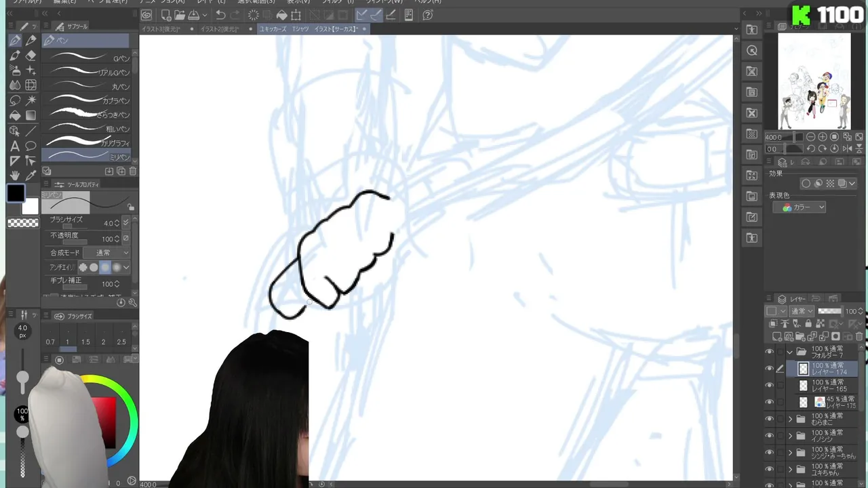Click the navigator canvas thumbnail
The height and width of the screenshot is (488, 868).
coord(814,81)
